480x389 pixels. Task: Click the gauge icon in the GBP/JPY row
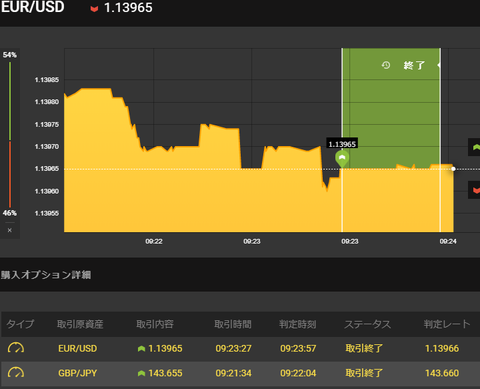pyautogui.click(x=16, y=373)
